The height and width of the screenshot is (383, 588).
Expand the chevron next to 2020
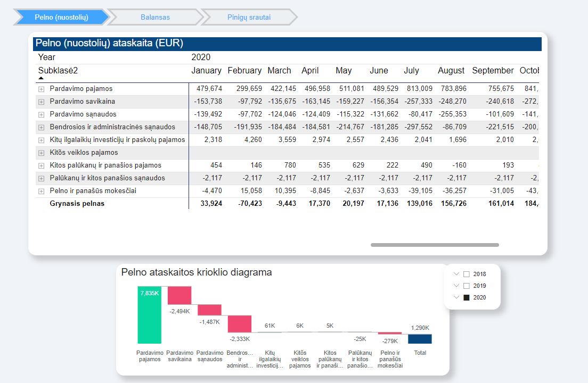456,297
